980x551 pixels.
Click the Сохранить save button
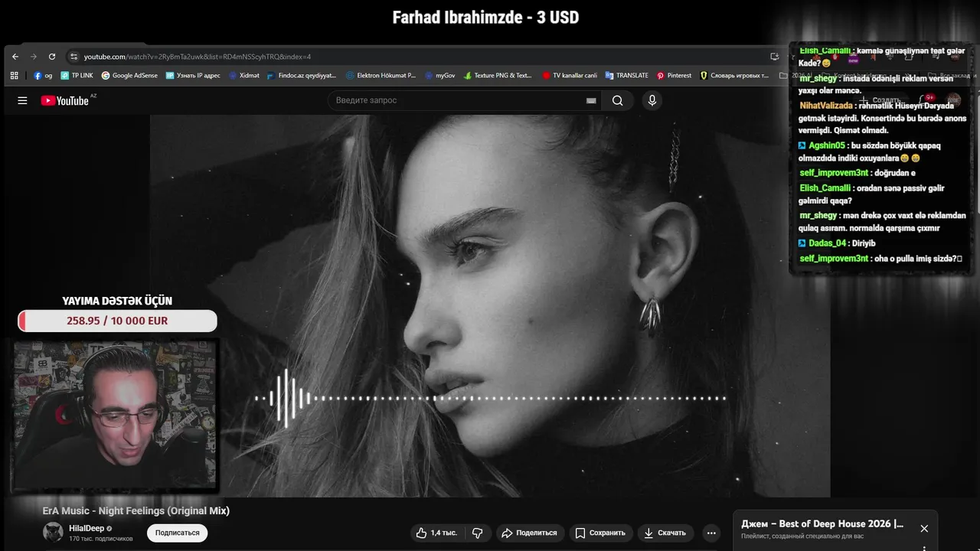[x=600, y=533]
